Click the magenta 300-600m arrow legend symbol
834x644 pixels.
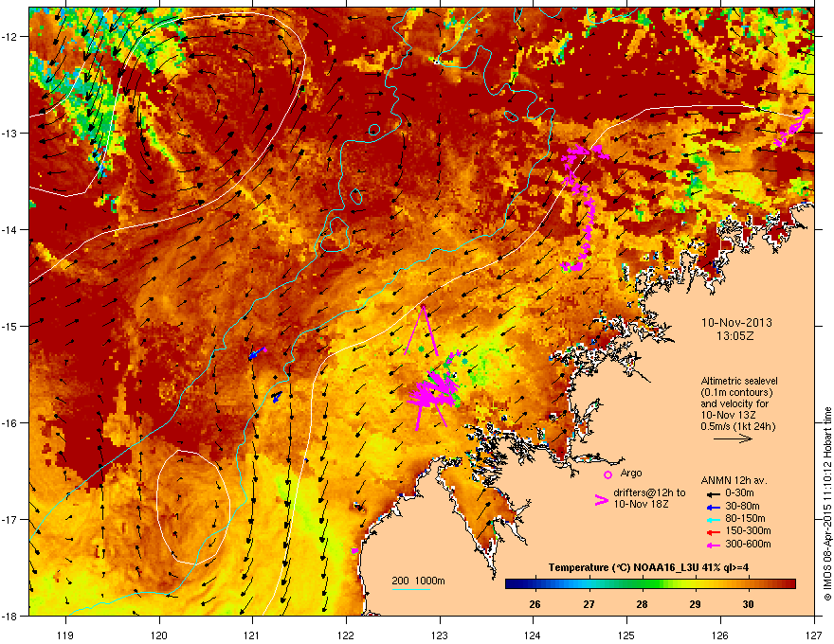712,545
